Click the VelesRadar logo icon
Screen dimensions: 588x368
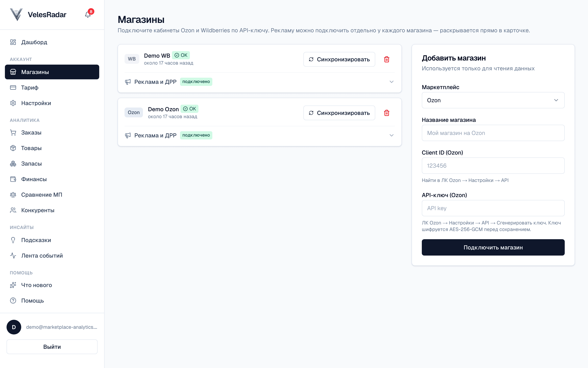17,15
